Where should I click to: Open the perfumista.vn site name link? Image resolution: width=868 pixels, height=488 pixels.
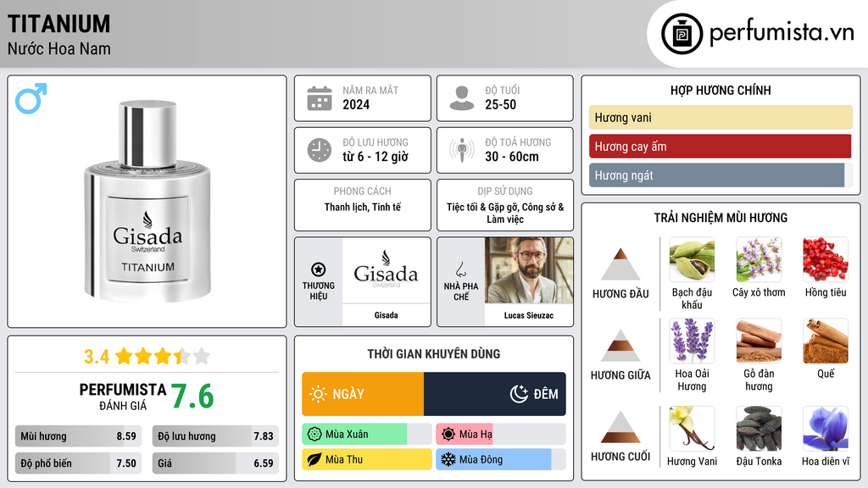pyautogui.click(x=782, y=33)
